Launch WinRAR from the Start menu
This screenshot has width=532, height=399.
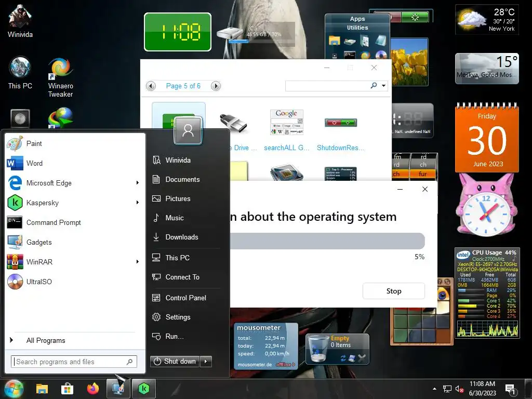(x=69, y=262)
